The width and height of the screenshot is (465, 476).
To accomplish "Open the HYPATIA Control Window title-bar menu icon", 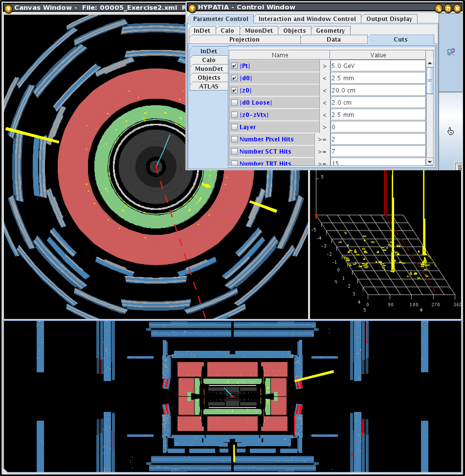I will tap(192, 7).
